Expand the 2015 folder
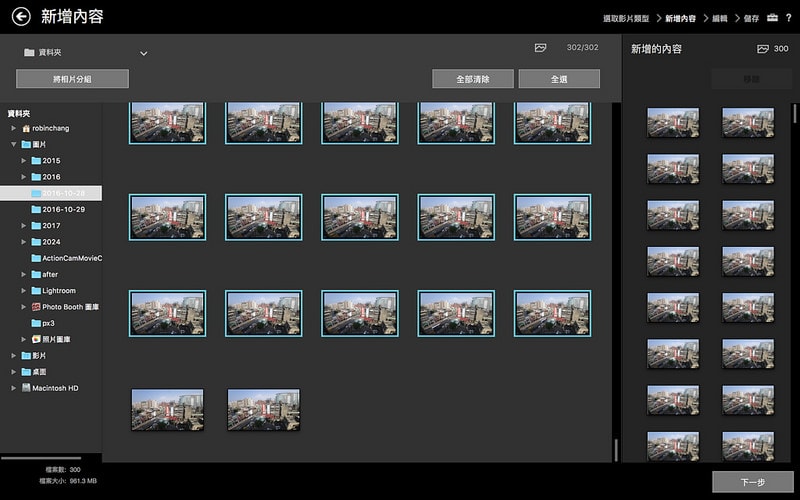800x500 pixels. pyautogui.click(x=23, y=161)
